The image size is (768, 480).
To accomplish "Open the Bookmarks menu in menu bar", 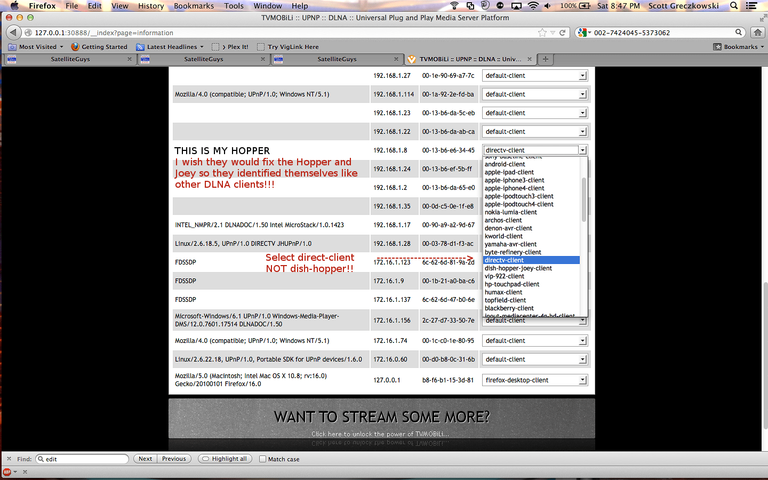I will (x=193, y=6).
